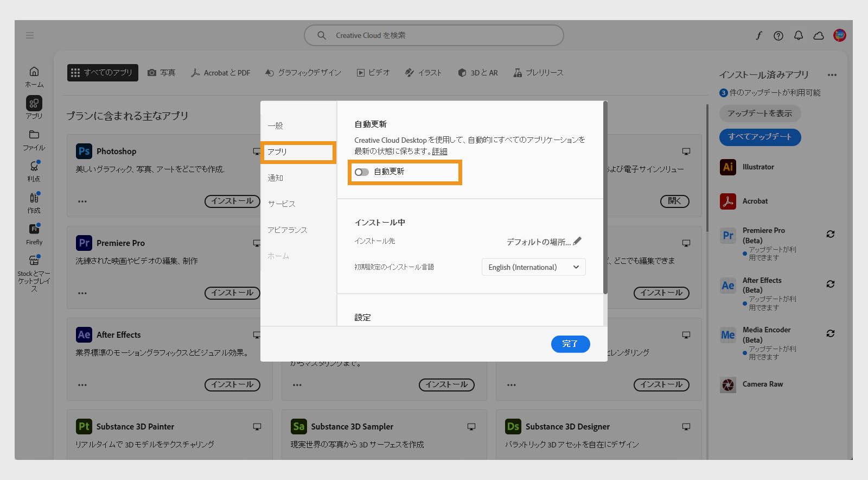Open more options for After Effects card
Viewport: 868px width, 480px height.
click(82, 385)
